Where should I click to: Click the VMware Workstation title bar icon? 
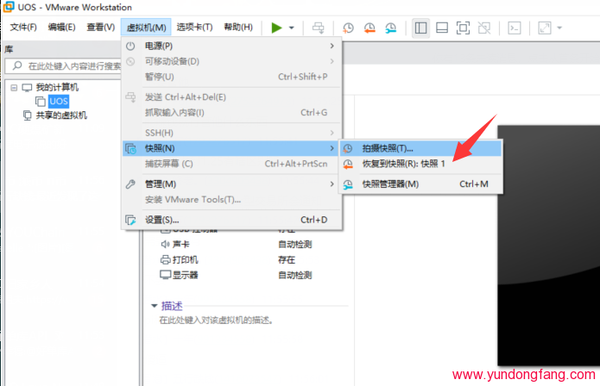point(8,7)
